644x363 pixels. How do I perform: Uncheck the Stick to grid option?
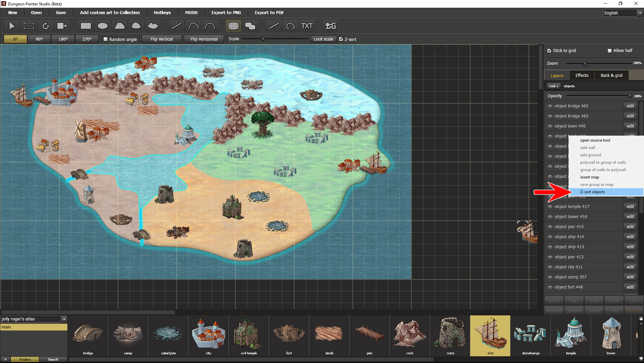point(549,51)
